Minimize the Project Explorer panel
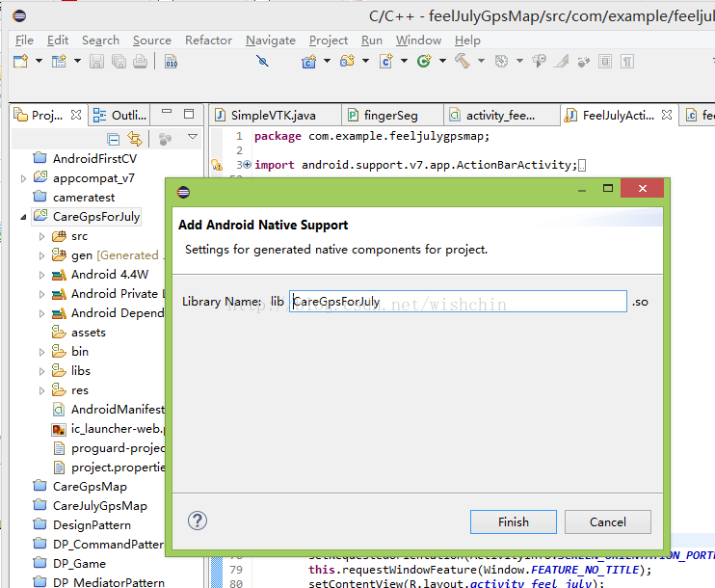Screen dimensions: 715x588 coord(167,111)
